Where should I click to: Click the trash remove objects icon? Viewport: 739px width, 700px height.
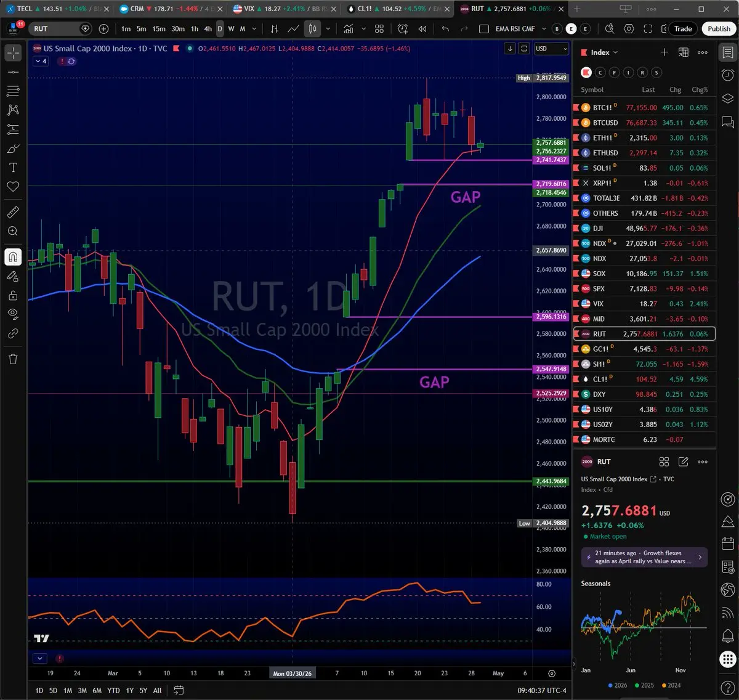(x=13, y=359)
